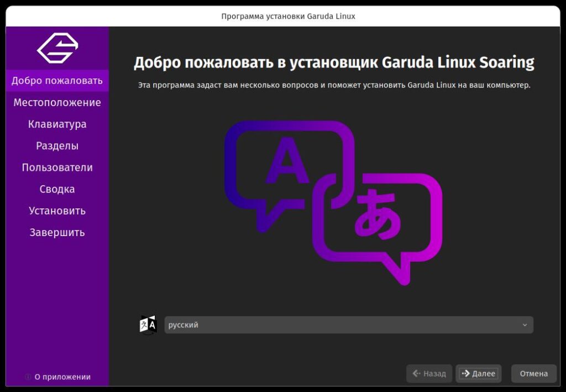Click the Назад button

[x=429, y=374]
